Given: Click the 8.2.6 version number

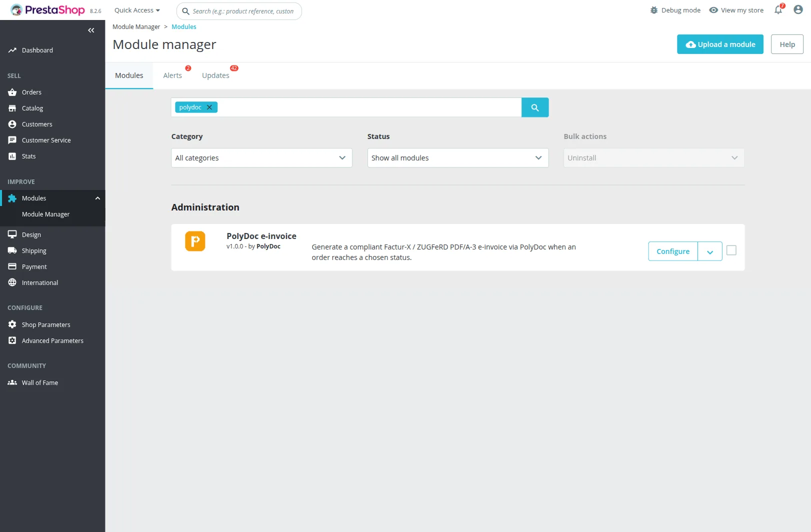Looking at the screenshot, I should [x=95, y=11].
